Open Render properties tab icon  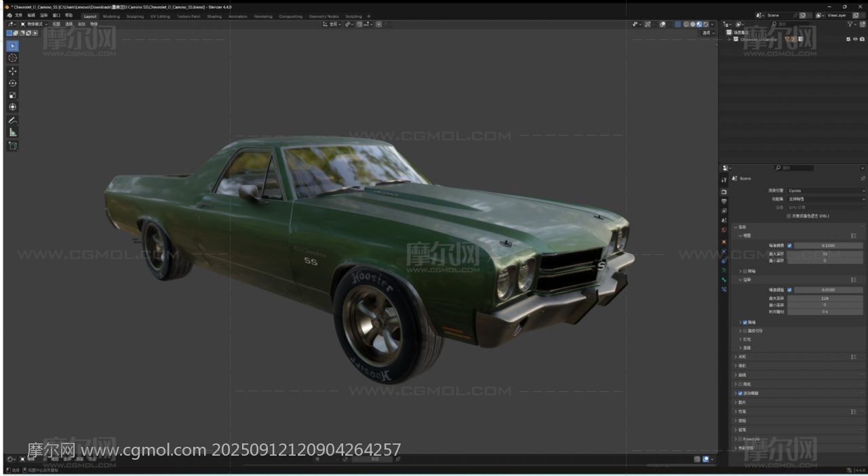tap(724, 192)
